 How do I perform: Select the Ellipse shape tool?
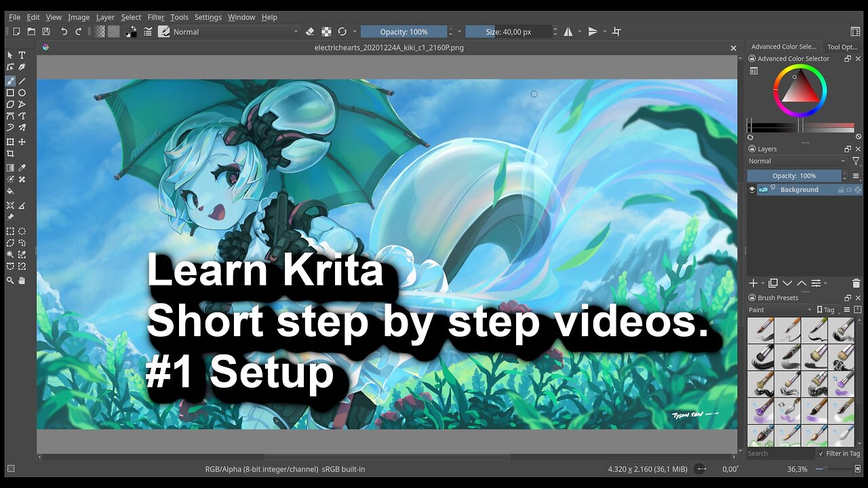pos(22,93)
